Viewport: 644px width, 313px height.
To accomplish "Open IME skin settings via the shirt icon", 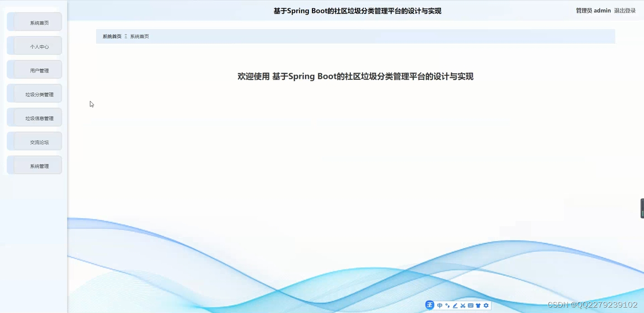I will coord(478,305).
